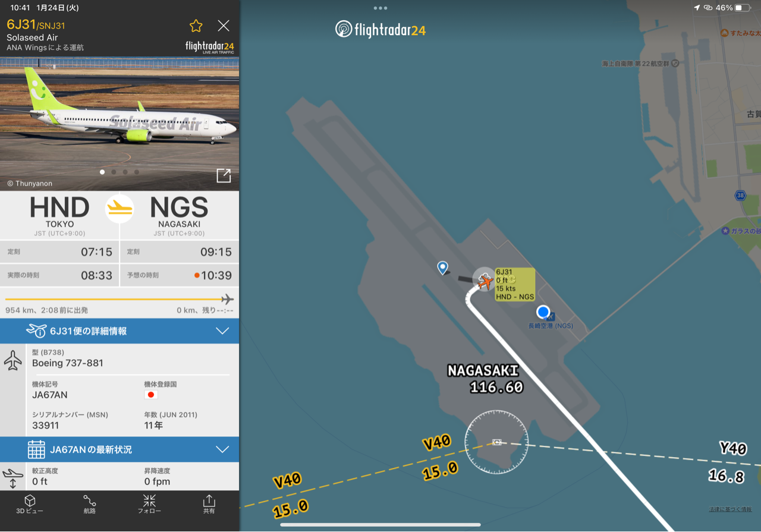
Task: Select the Nagasaki airport (NGS) blue marker
Action: click(543, 312)
